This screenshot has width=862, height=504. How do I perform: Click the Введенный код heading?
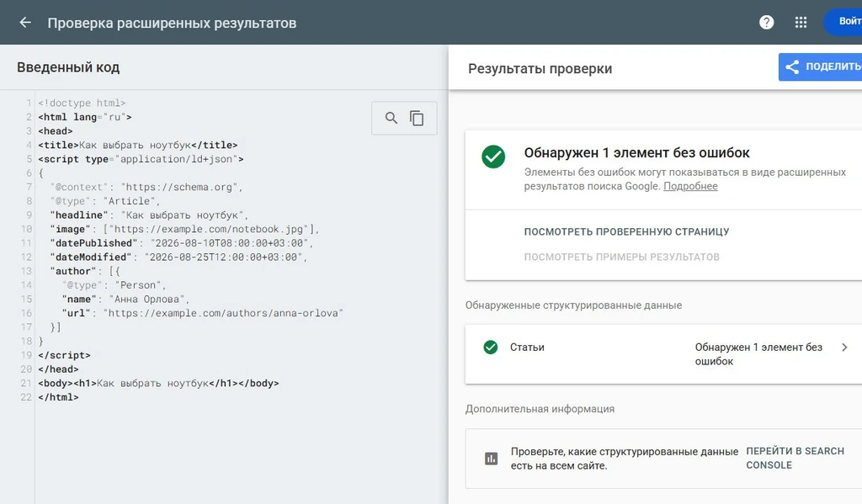pos(68,67)
